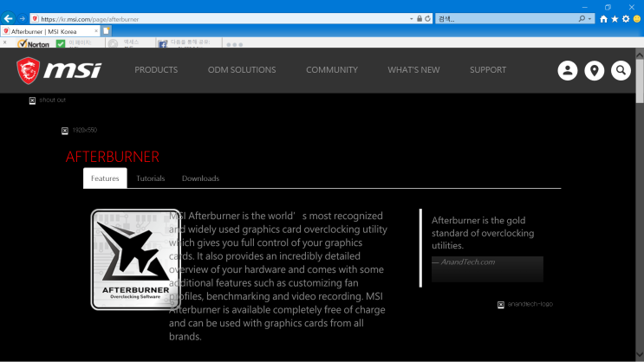
Task: Open the WHAT'S NEW menu
Action: [x=413, y=70]
